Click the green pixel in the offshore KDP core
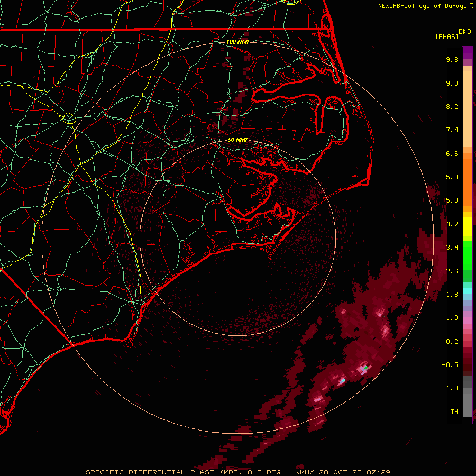This screenshot has width=476, height=476. 366,368
